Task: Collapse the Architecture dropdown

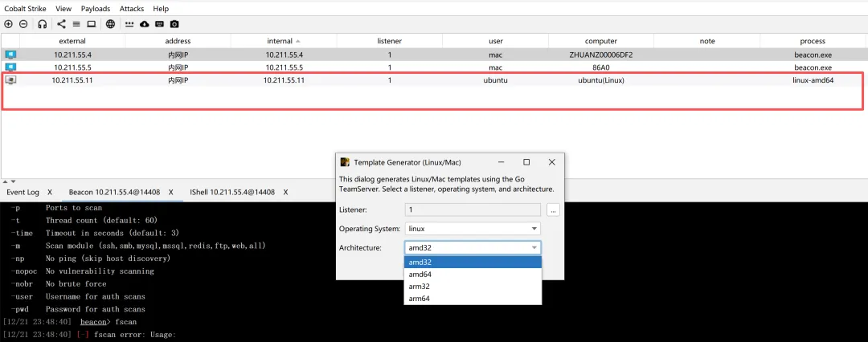Action: tap(534, 247)
